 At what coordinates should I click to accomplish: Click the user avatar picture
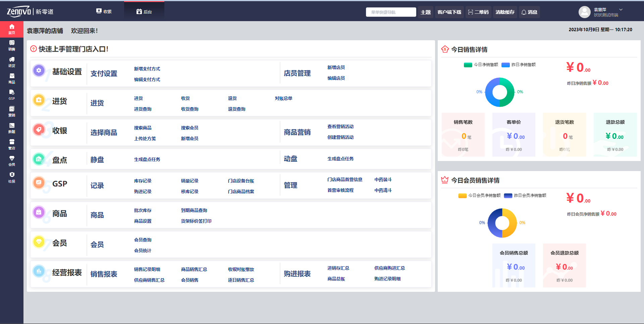tap(584, 12)
